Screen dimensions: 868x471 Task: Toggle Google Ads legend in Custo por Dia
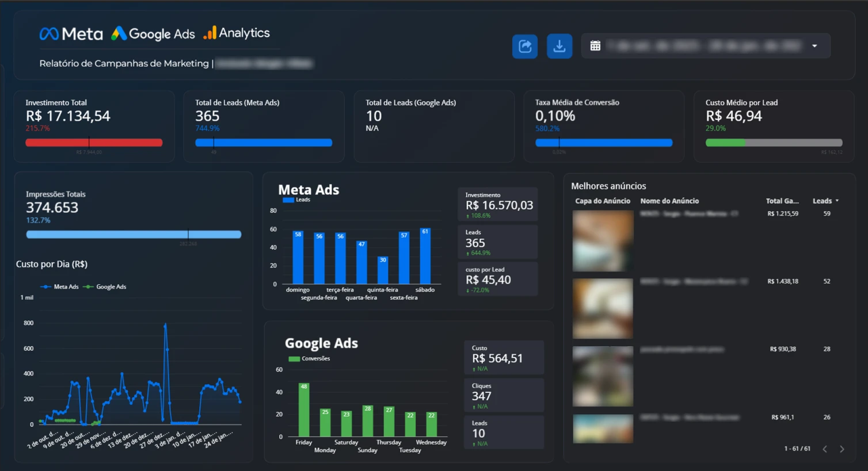pos(105,286)
